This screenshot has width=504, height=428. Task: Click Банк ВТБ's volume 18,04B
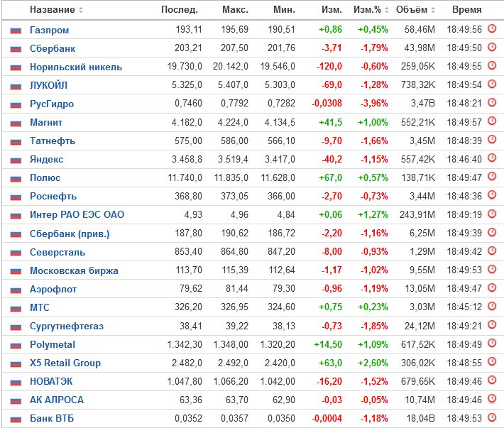pyautogui.click(x=421, y=418)
